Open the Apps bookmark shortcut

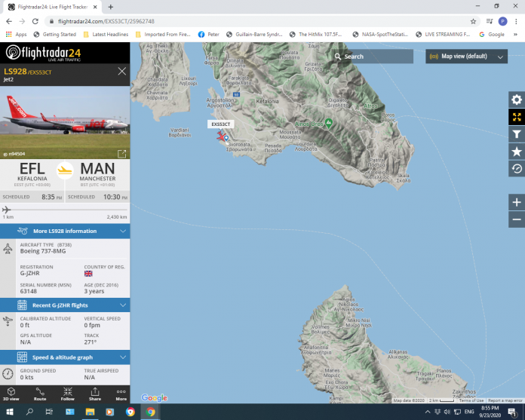(16, 35)
